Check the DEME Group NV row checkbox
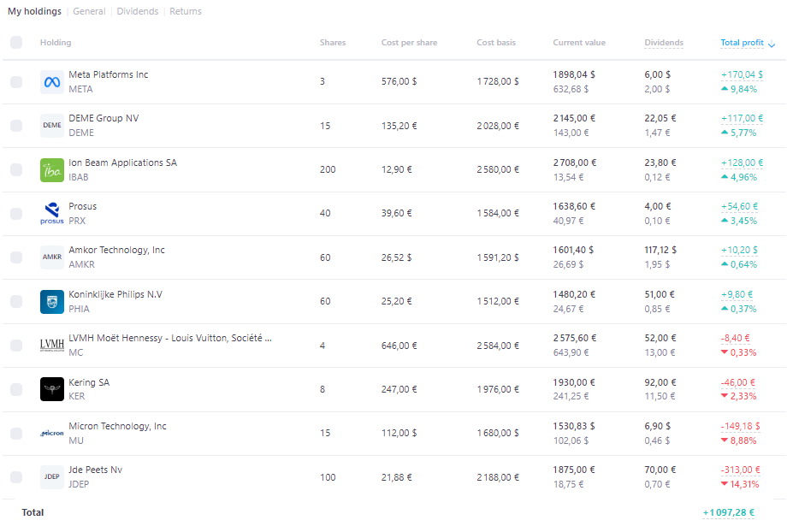 click(16, 126)
